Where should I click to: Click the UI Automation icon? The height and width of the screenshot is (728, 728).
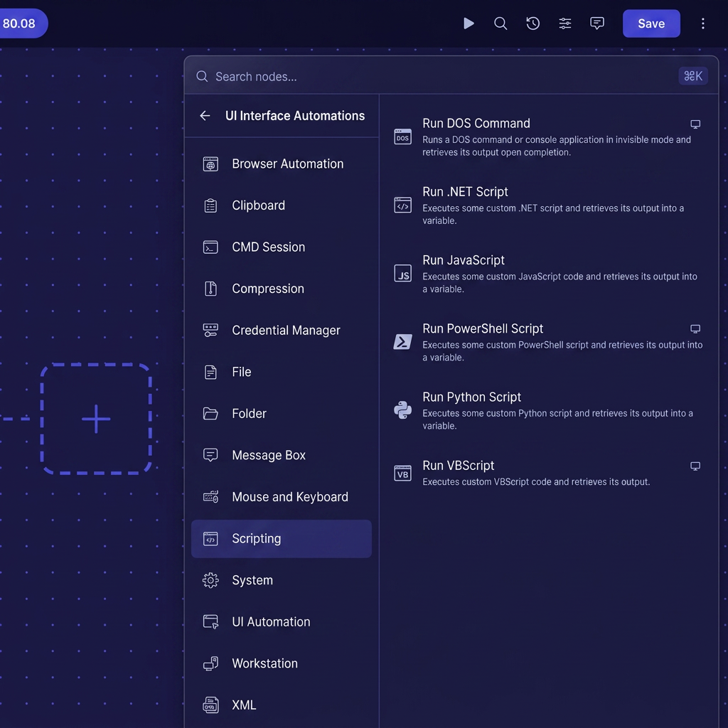click(x=210, y=621)
